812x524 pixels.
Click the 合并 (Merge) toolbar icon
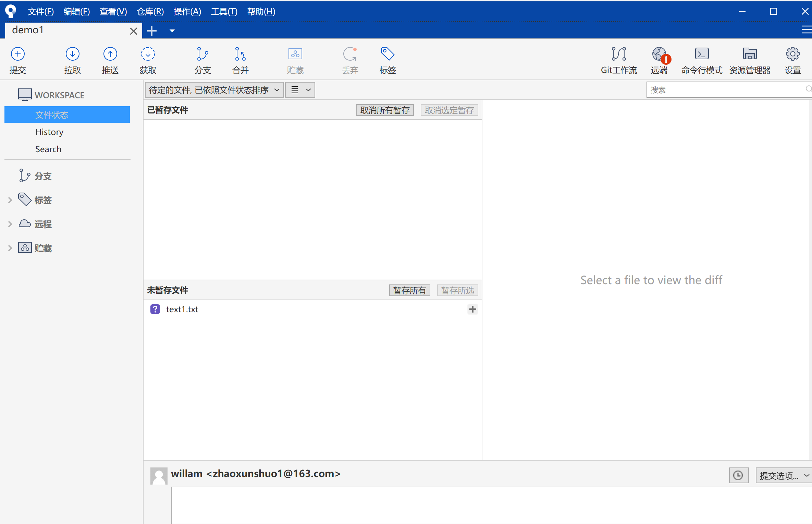pos(240,54)
